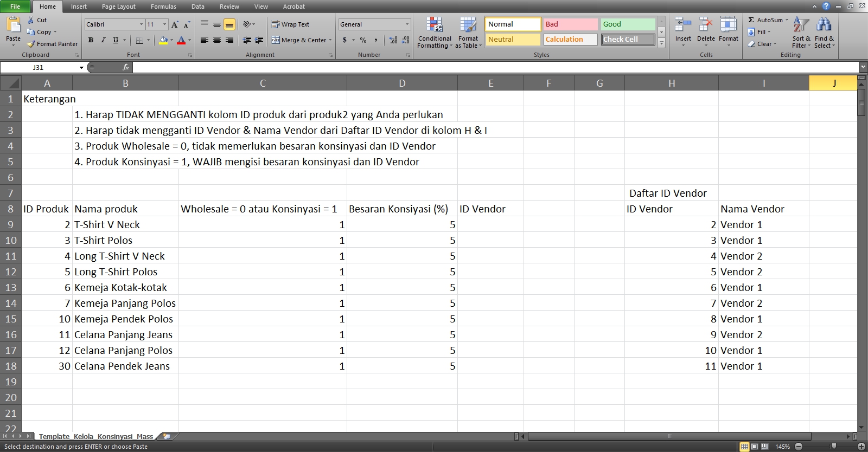This screenshot has height=452, width=868.
Task: Switch to the Page Layout tab
Action: coord(118,7)
